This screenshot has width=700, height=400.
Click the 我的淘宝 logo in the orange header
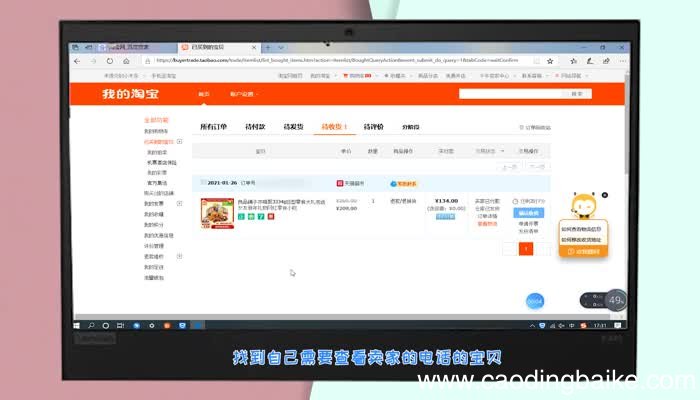coord(130,94)
